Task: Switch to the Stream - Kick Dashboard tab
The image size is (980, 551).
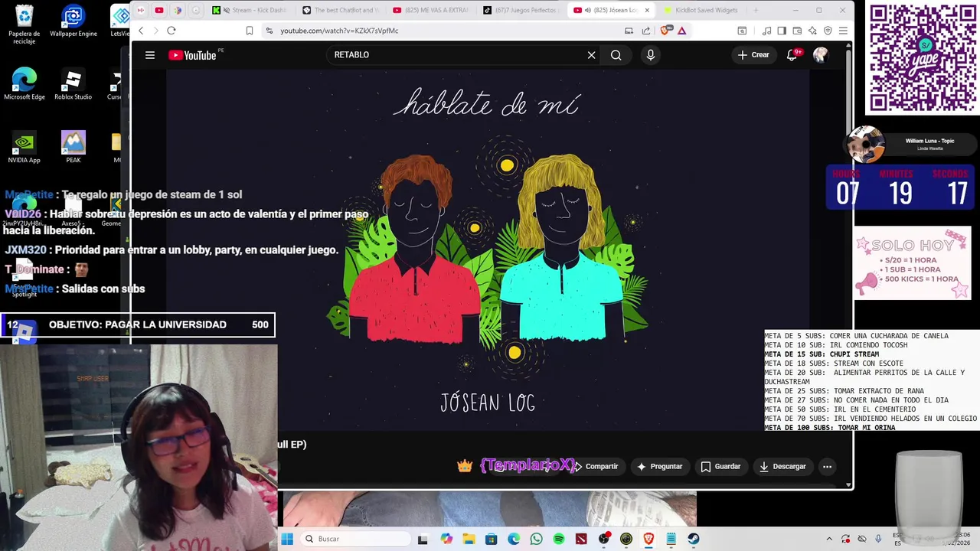Action: 250,10
